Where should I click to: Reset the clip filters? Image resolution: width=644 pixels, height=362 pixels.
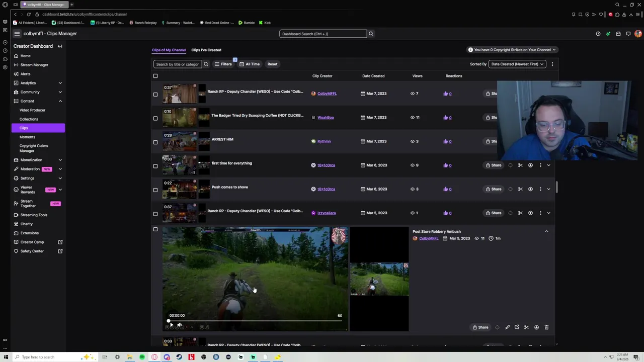(272, 64)
